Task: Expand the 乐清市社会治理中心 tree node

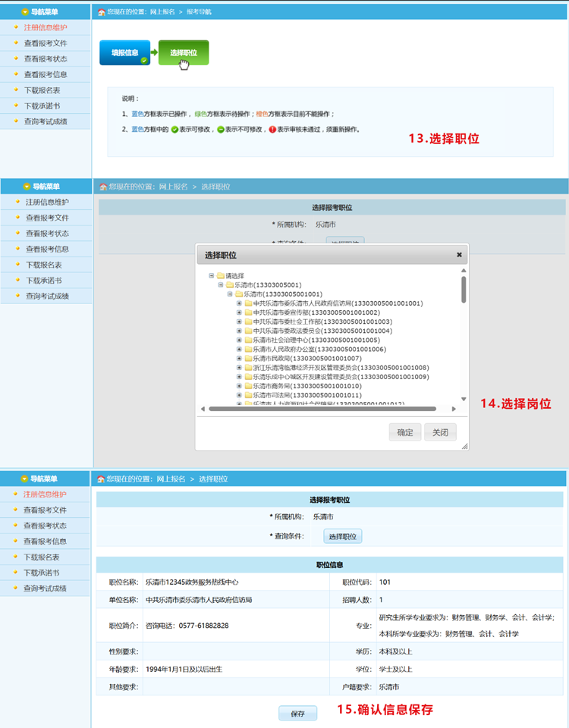Action: click(239, 340)
